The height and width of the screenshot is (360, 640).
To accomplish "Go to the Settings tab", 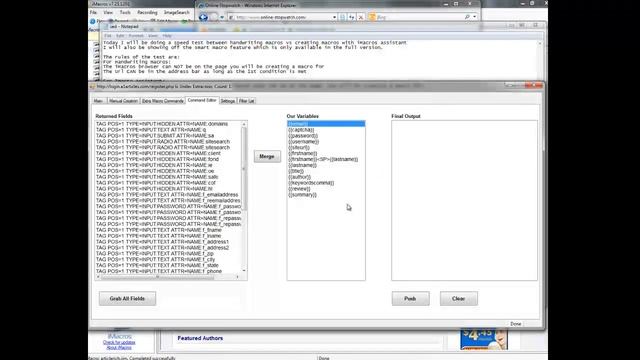I will point(228,101).
